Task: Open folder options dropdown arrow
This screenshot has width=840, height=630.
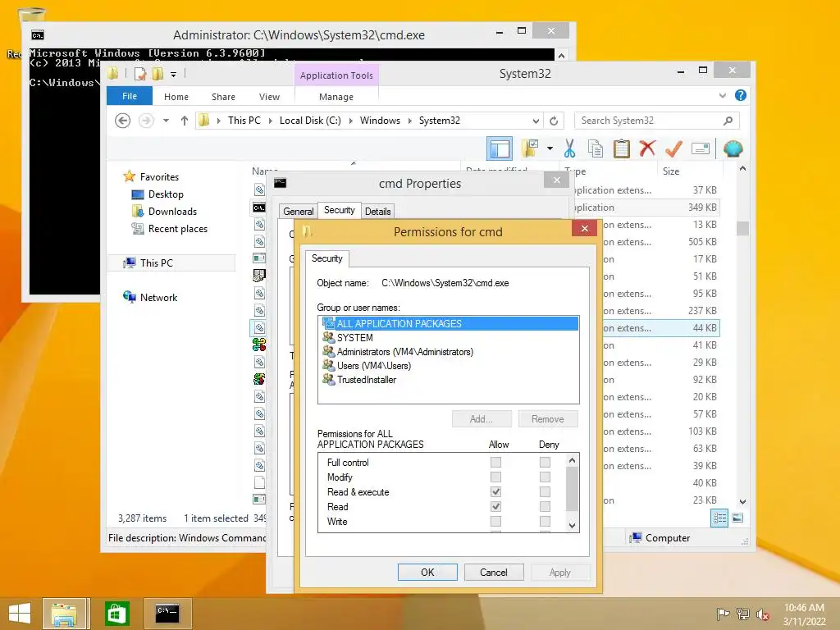Action: (x=550, y=148)
